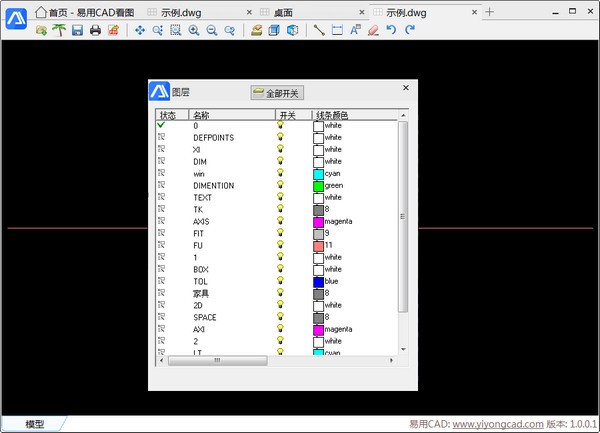The image size is (600, 433).
Task: Select the pan move tool
Action: pyautogui.click(x=140, y=31)
